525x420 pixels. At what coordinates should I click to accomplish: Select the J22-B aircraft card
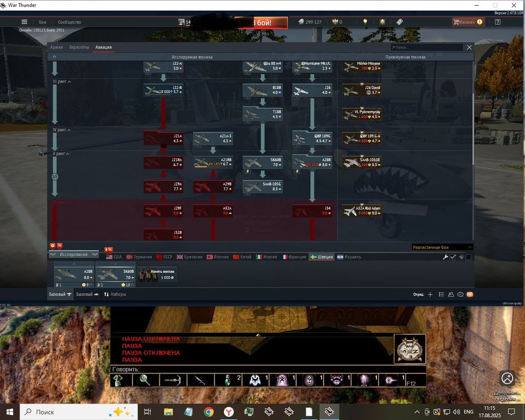(x=163, y=90)
